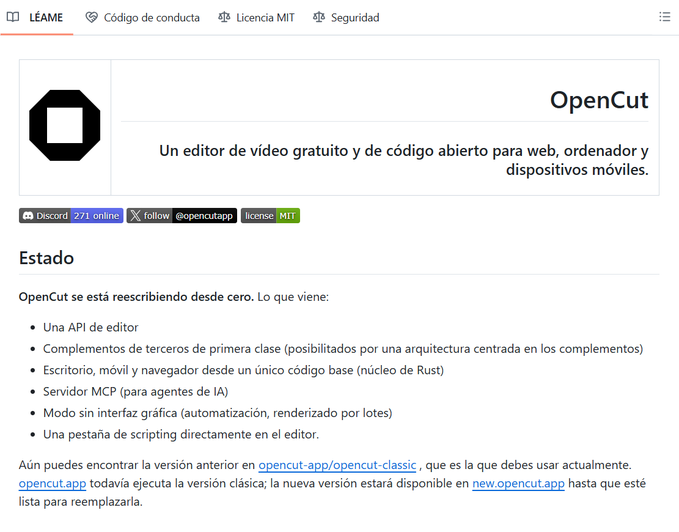Click bullet starting 'Escritorio, móvil y navegador'
Viewport: 679px width, 532px height.
point(243,370)
